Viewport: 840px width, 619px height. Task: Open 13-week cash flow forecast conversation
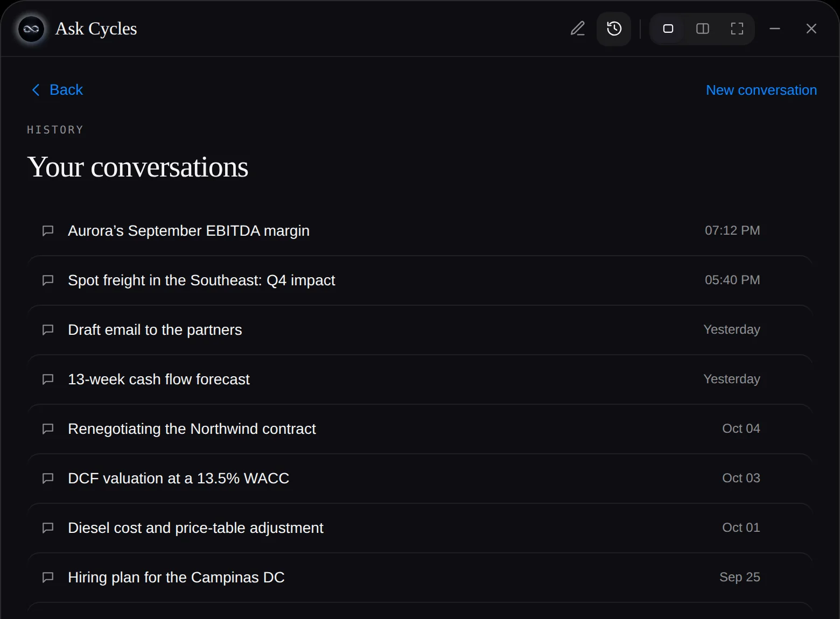420,379
